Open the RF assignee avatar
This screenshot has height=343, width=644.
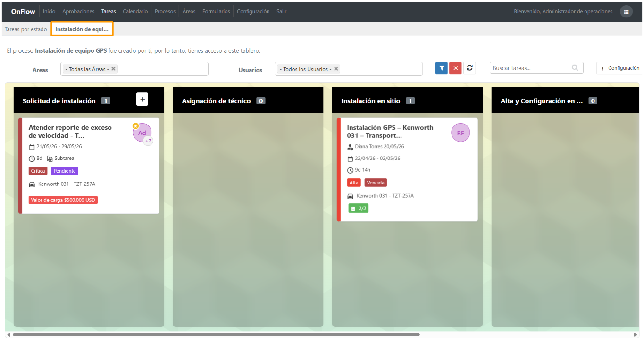(460, 133)
